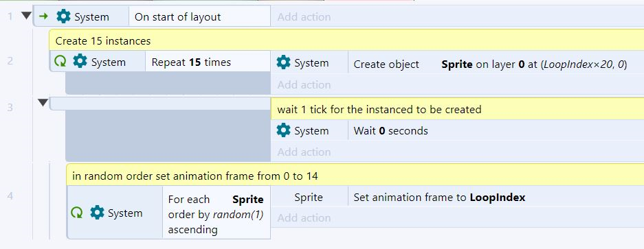
Task: Collapse event 1 using its triangle
Action: coord(26,16)
